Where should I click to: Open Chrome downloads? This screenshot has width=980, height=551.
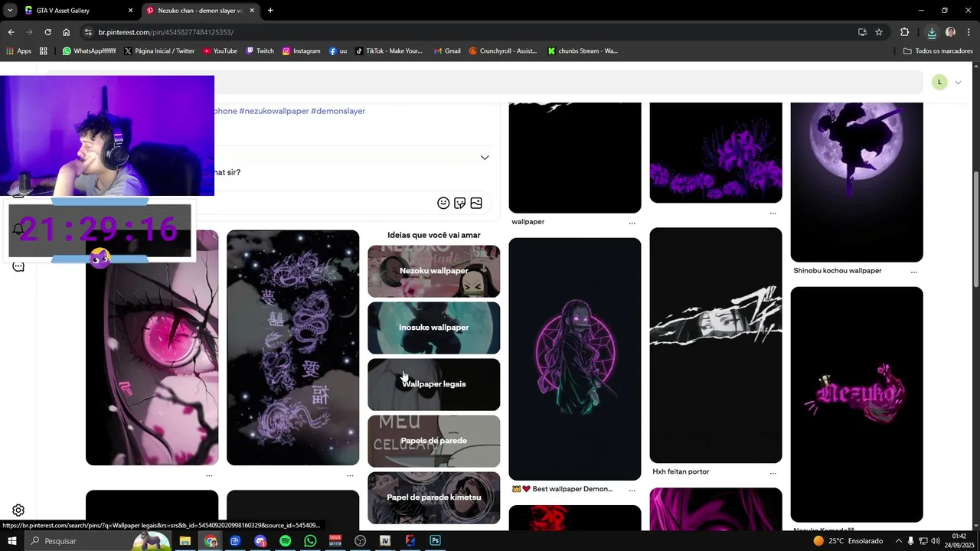(932, 32)
